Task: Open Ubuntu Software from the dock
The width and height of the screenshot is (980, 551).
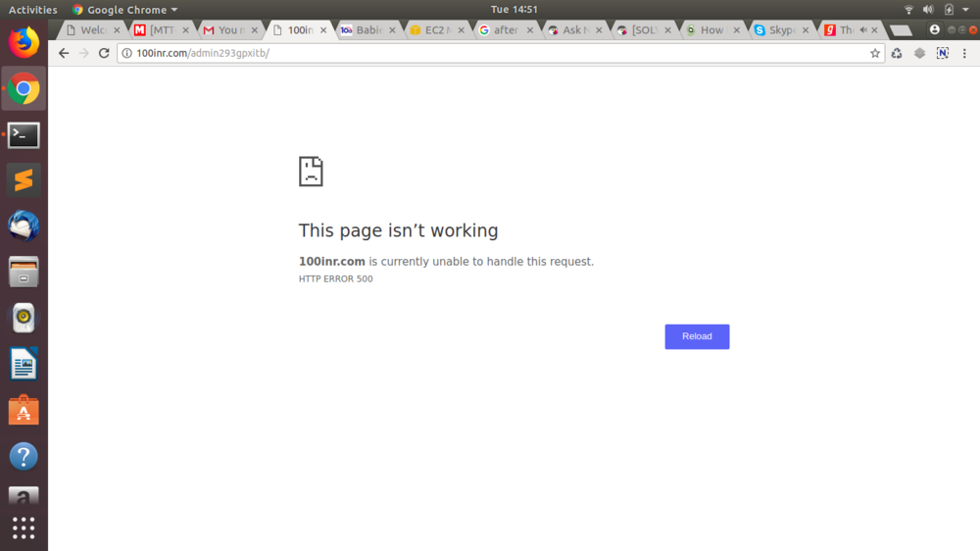Action: (x=24, y=410)
